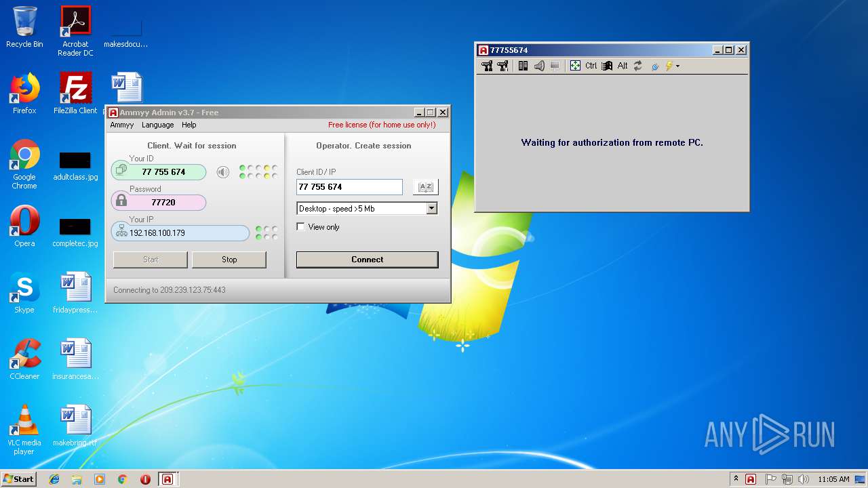Click the Windows key flag icon in remote toolbar
This screenshot has width=868, height=488.
point(607,66)
